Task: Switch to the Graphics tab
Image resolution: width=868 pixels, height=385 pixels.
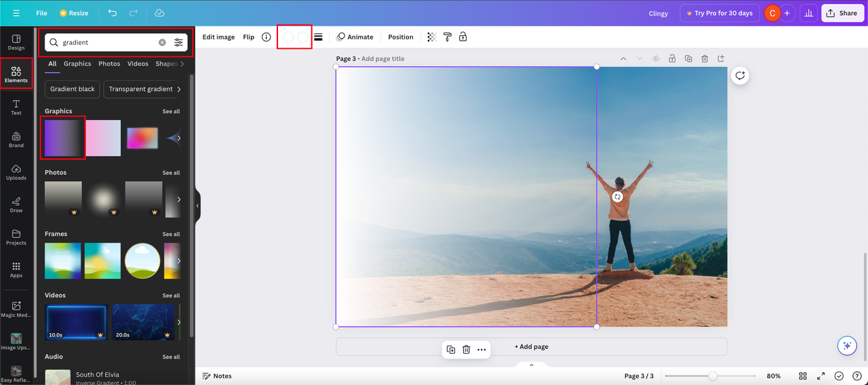Action: click(x=77, y=64)
